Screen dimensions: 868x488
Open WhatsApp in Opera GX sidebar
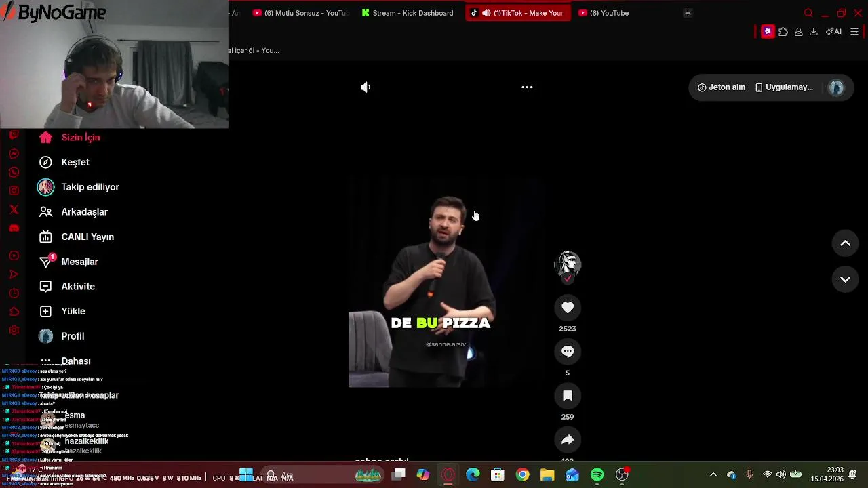click(x=14, y=172)
